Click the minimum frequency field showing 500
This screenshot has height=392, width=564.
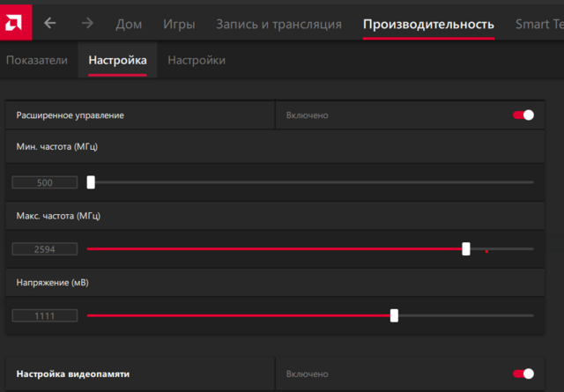pyautogui.click(x=45, y=183)
